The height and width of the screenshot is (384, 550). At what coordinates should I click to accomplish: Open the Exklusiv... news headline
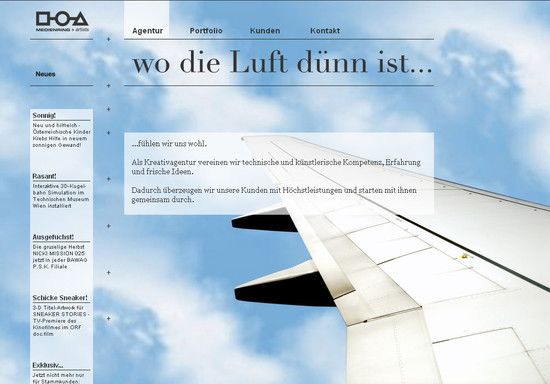click(x=48, y=365)
